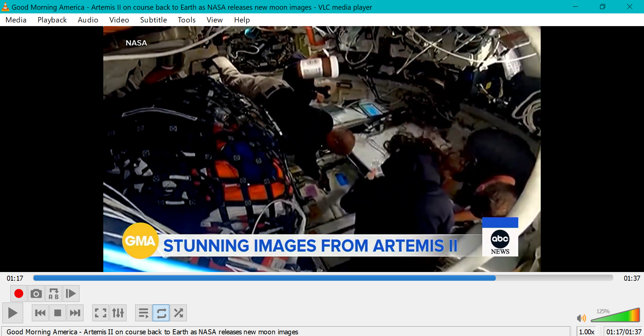Image resolution: width=644 pixels, height=336 pixels.
Task: Mute audio using the speaker icon
Action: [581, 318]
